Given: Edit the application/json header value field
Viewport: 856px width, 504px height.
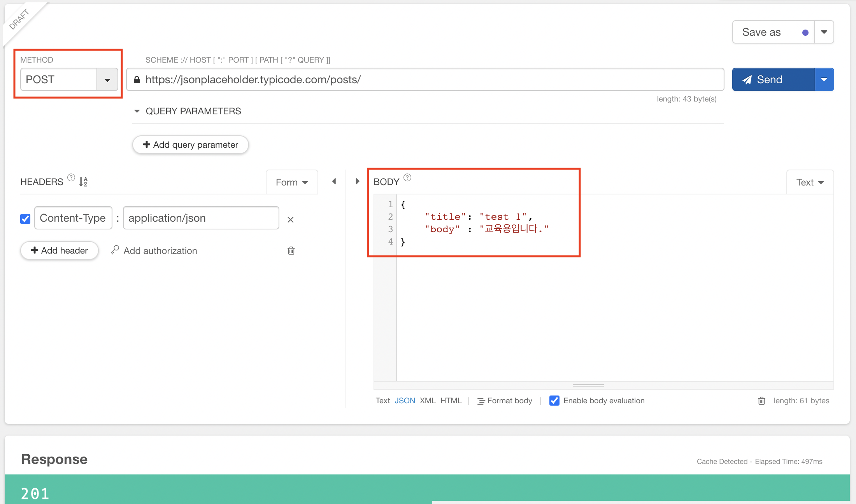Looking at the screenshot, I should [x=201, y=218].
